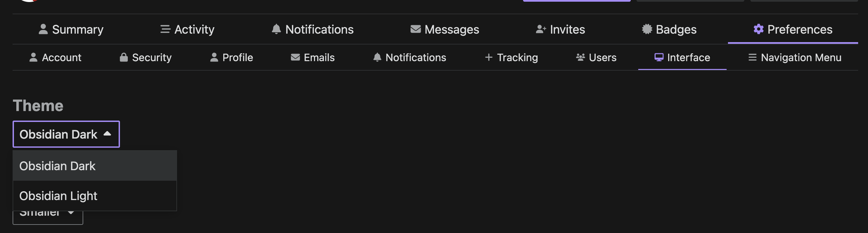The width and height of the screenshot is (868, 233).
Task: Click the Preferences gear icon
Action: (758, 29)
